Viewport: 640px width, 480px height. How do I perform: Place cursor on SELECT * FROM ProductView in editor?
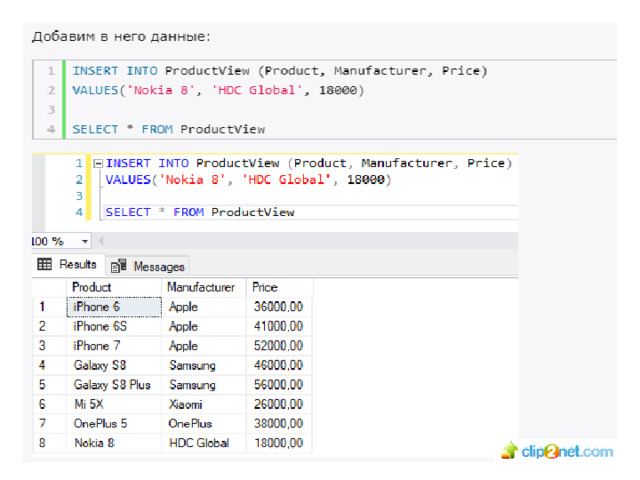click(200, 212)
